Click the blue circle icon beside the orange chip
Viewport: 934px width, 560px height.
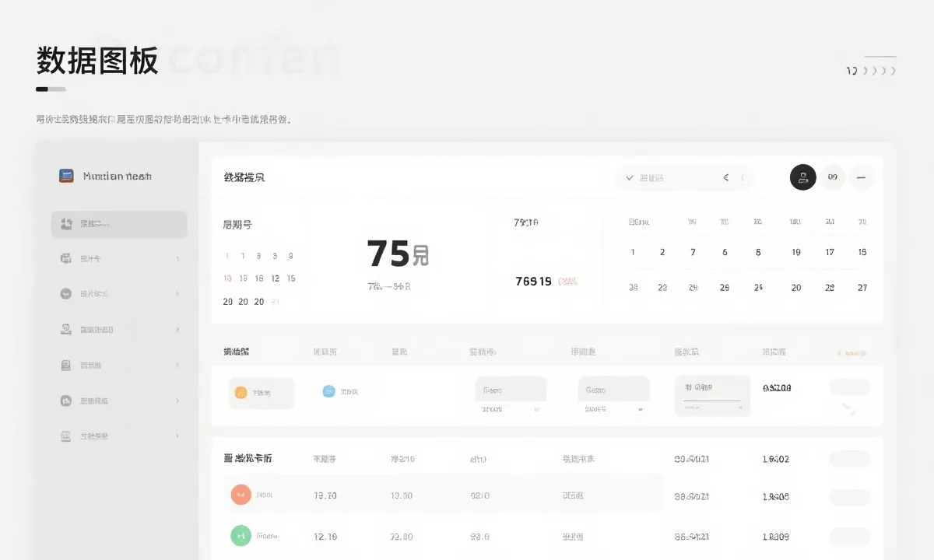(x=328, y=391)
